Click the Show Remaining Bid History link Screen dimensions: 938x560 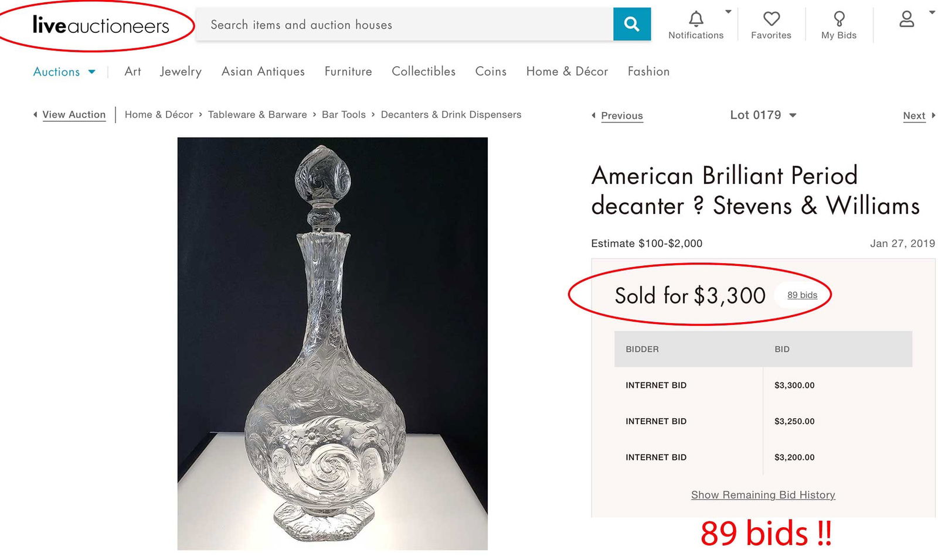[763, 495]
